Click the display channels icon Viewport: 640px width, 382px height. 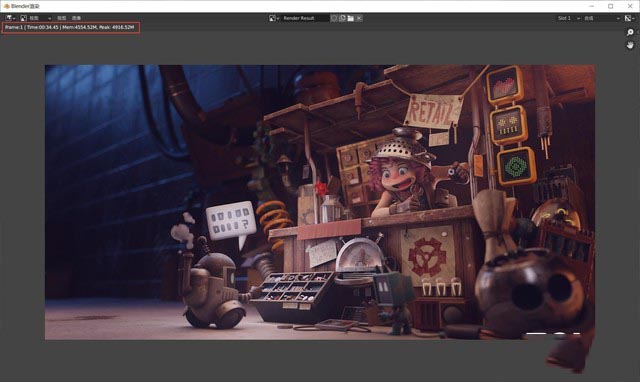[x=630, y=18]
